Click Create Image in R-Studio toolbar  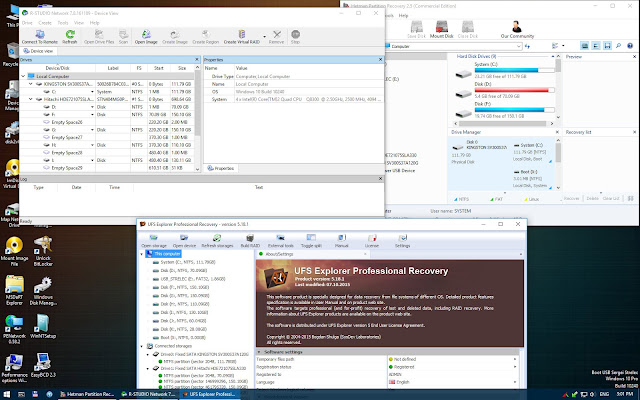click(x=175, y=37)
